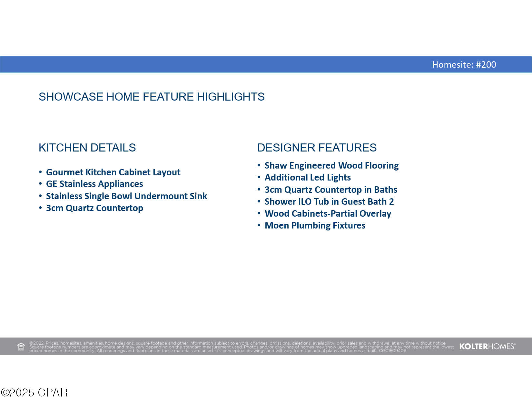Click the Equal Housing Opportunity icon
The image size is (532, 411).
coord(21,347)
